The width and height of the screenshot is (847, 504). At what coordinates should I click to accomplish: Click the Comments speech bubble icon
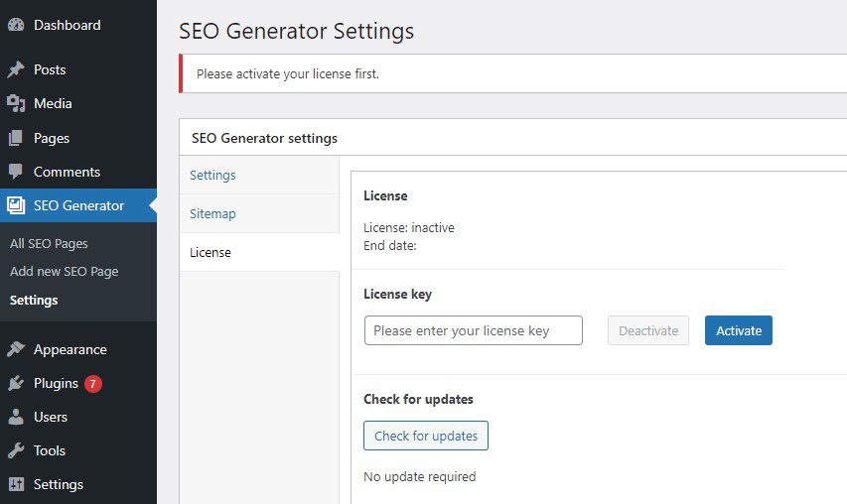pos(16,172)
